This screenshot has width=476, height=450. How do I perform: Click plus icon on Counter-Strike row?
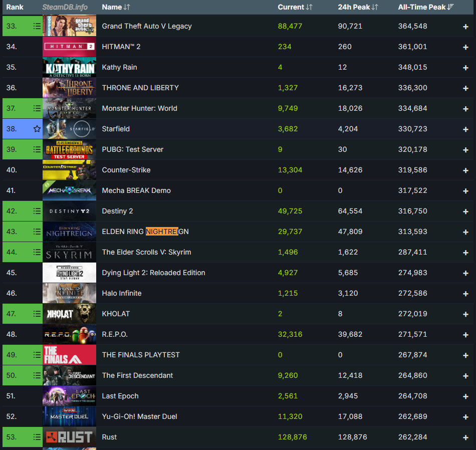pos(465,170)
